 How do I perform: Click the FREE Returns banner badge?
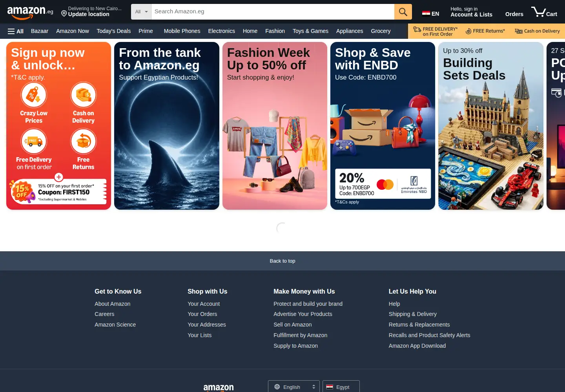pos(485,31)
